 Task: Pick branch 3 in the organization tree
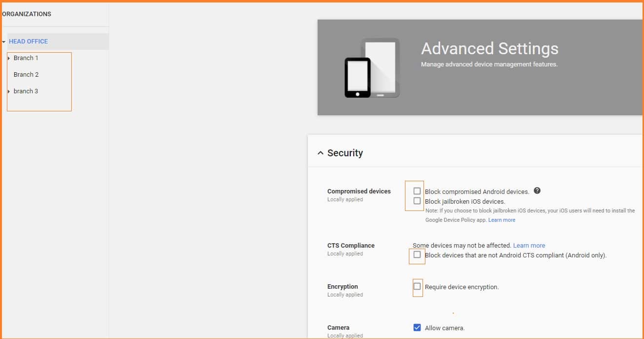click(26, 91)
